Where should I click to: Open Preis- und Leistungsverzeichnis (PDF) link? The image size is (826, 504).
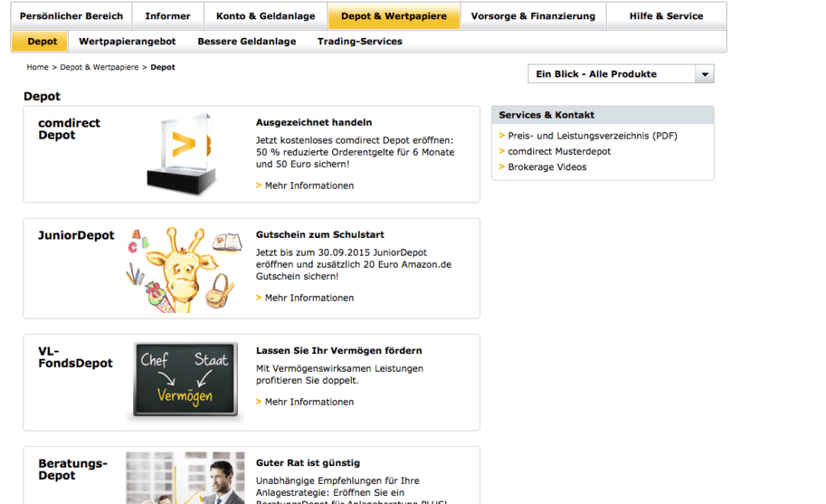593,135
